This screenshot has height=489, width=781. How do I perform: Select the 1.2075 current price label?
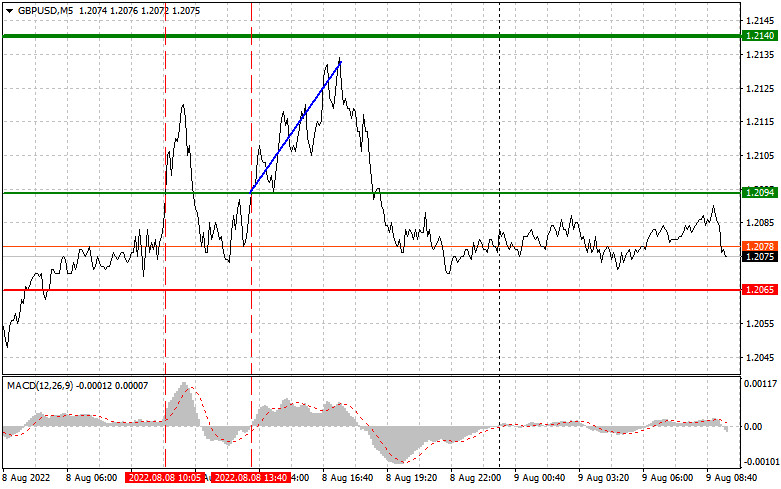coord(760,256)
